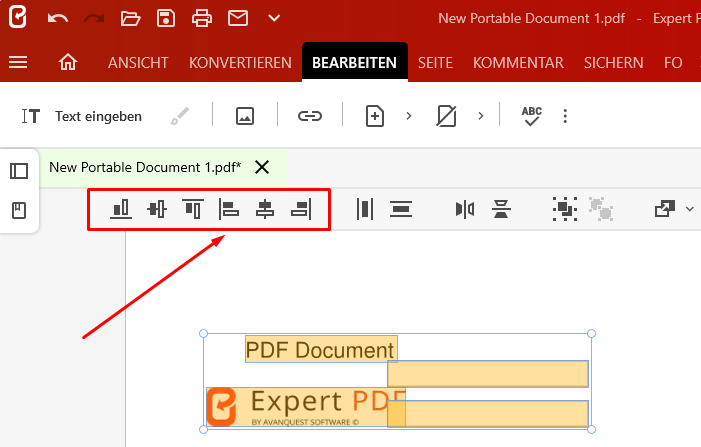
Task: Flip selection horizontally
Action: coord(465,209)
